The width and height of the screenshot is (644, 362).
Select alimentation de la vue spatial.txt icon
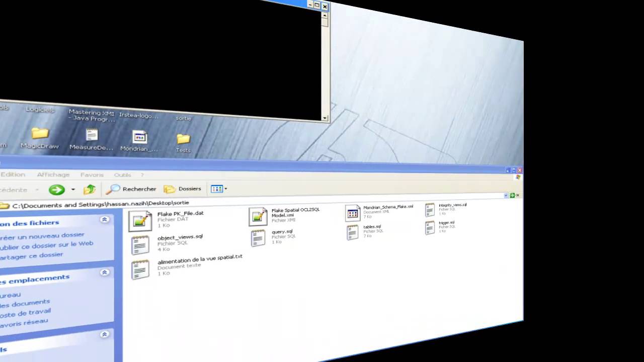[x=140, y=269]
